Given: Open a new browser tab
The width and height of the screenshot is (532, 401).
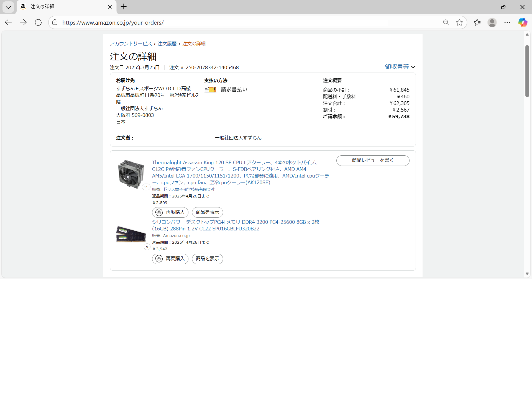Looking at the screenshot, I should (124, 7).
